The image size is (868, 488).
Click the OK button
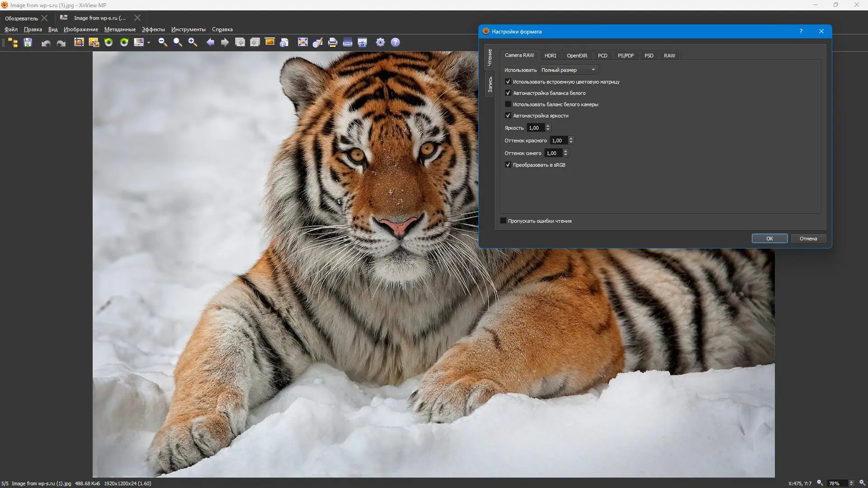769,239
